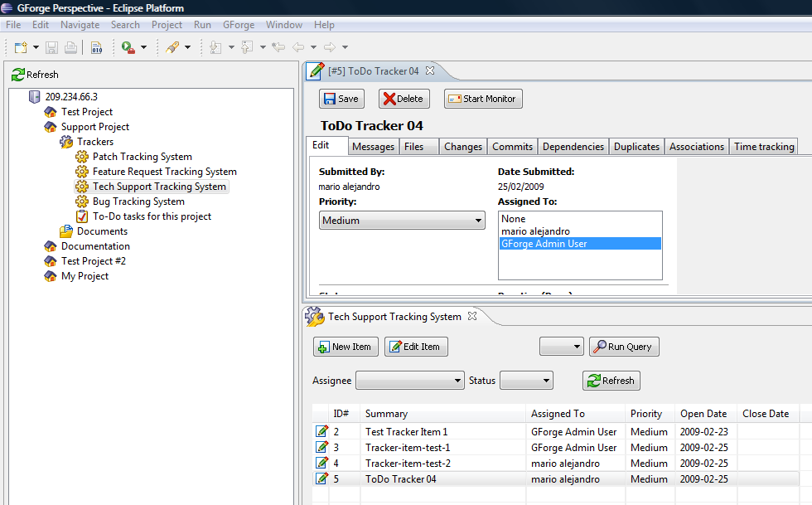Click the Save toolbar icon

click(51, 47)
